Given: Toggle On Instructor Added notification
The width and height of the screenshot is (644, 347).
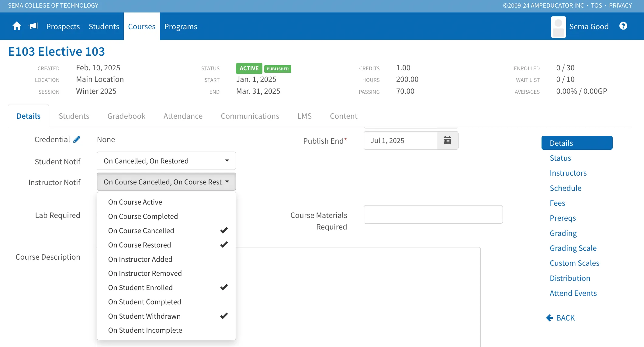Looking at the screenshot, I should (x=166, y=259).
